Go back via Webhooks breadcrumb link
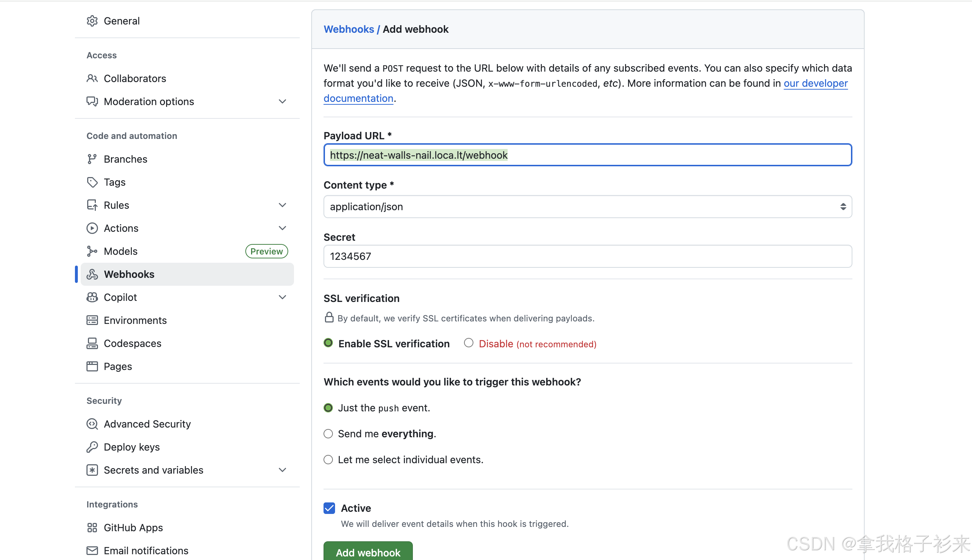Viewport: 972px width, 560px height. [348, 29]
